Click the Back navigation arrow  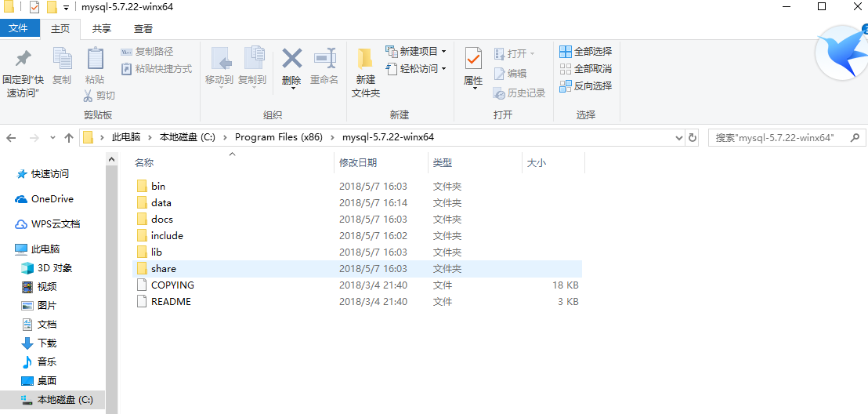[x=12, y=138]
